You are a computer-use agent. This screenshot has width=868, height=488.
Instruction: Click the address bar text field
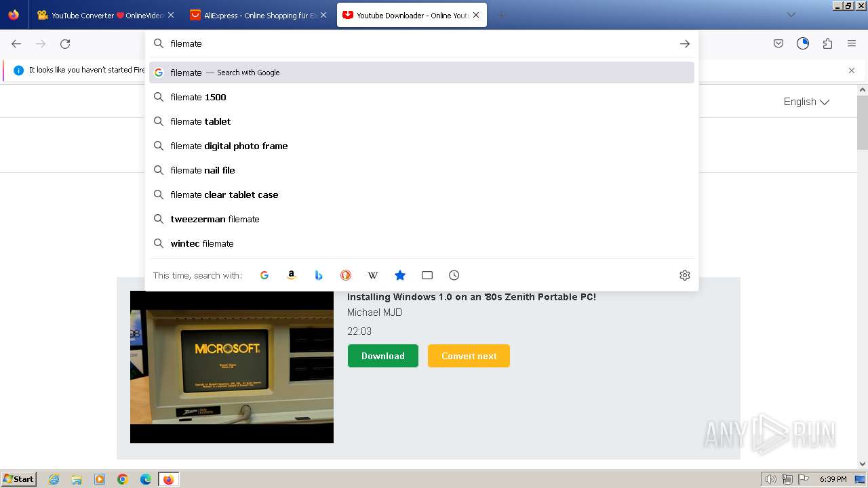[x=420, y=43]
